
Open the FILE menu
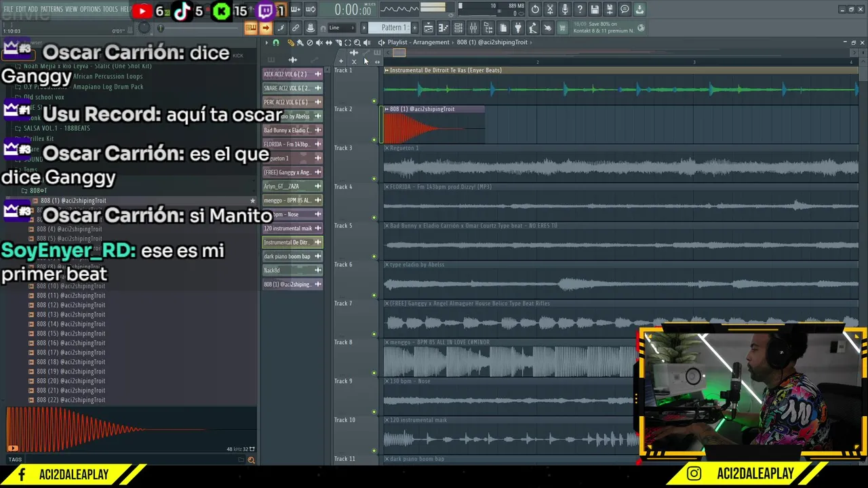[x=8, y=9]
